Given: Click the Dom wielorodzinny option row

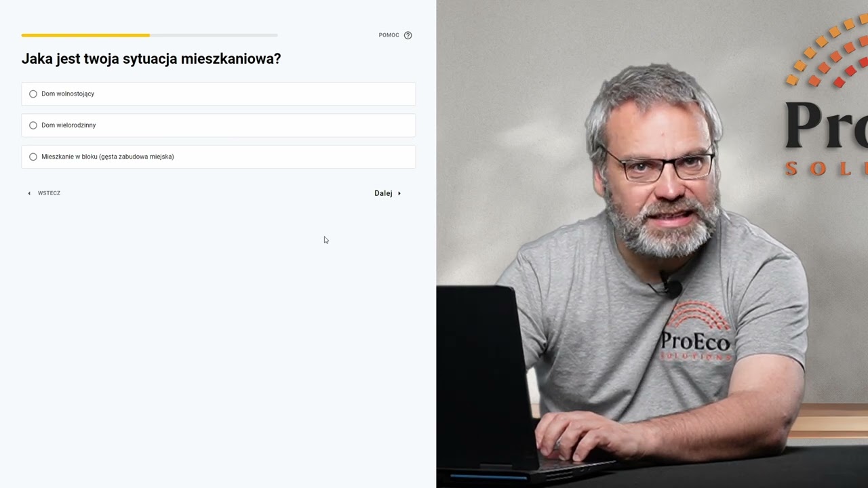Looking at the screenshot, I should (x=218, y=125).
